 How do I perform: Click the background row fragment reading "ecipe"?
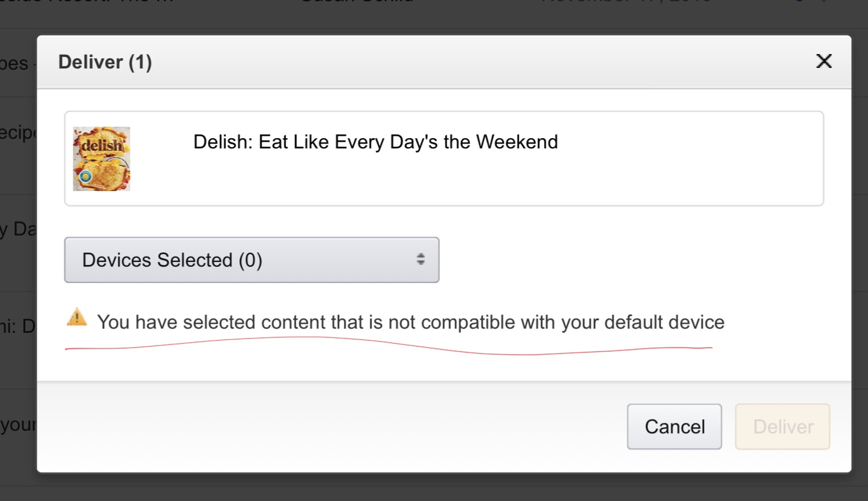click(x=19, y=133)
